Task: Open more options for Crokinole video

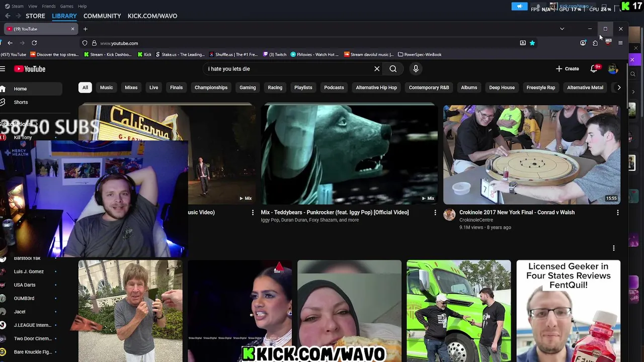Action: point(617,213)
